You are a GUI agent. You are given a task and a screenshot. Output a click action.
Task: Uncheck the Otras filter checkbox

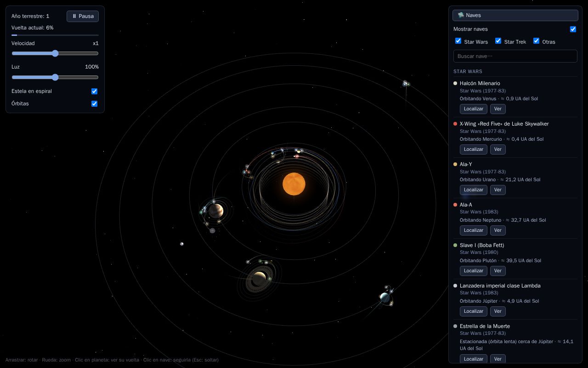536,41
